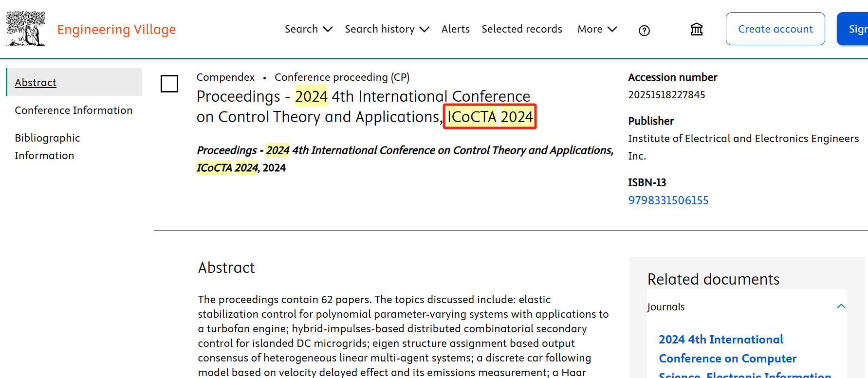Click the Abstract heading above the summary

[x=226, y=268]
